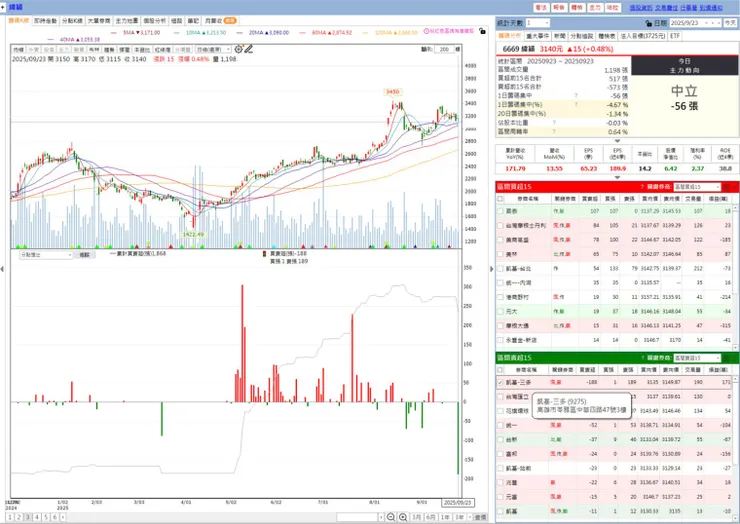Click the 5MA legend line
The width and height of the screenshot is (740, 524).
tap(135, 33)
